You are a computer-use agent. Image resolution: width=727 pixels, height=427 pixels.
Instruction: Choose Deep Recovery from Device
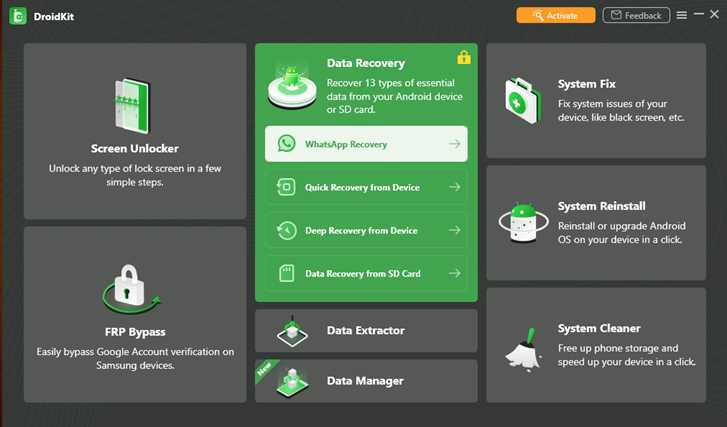(x=366, y=230)
